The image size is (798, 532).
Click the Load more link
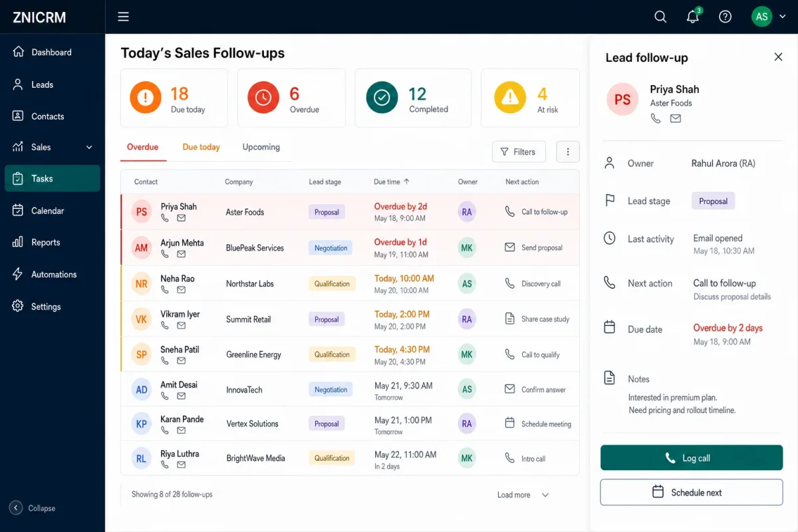point(514,495)
